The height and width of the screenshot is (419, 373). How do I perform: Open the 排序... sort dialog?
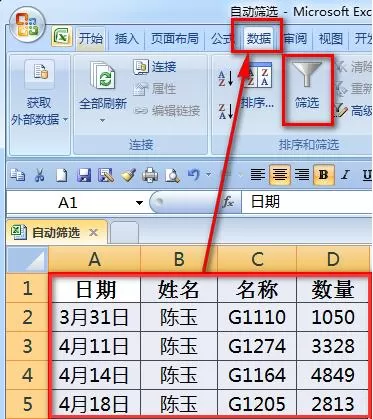(257, 86)
